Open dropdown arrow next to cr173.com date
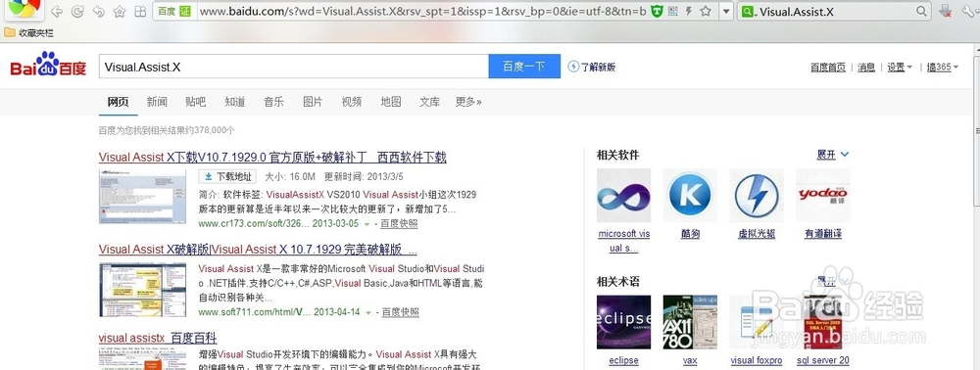980x370 pixels. point(367,224)
